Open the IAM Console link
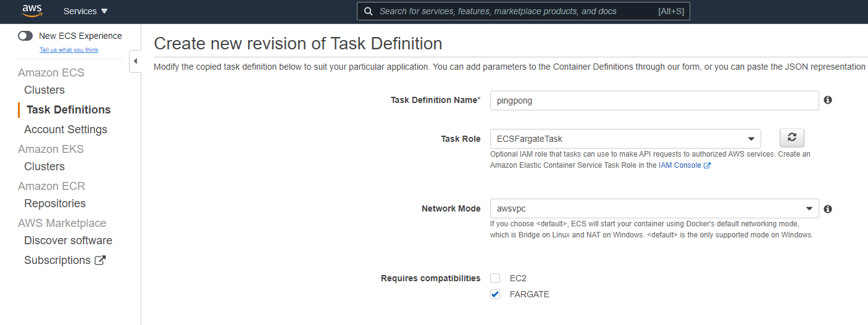This screenshot has height=325, width=868. click(680, 165)
